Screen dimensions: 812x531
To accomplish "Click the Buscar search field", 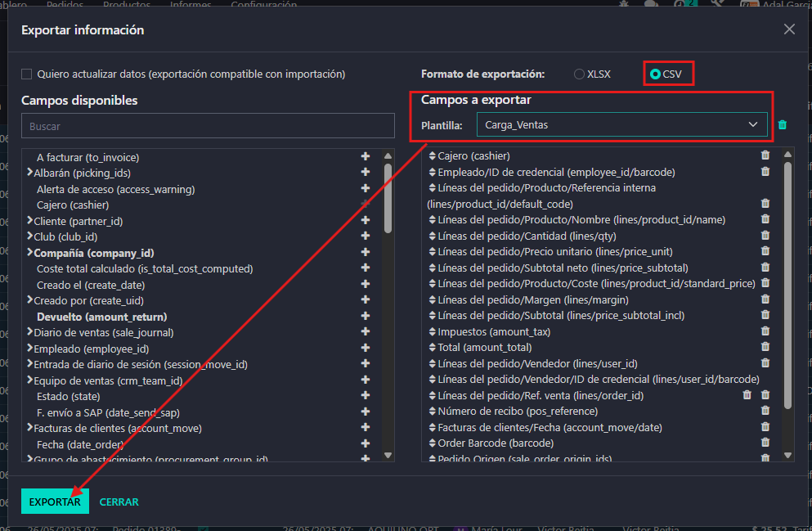I will (208, 127).
